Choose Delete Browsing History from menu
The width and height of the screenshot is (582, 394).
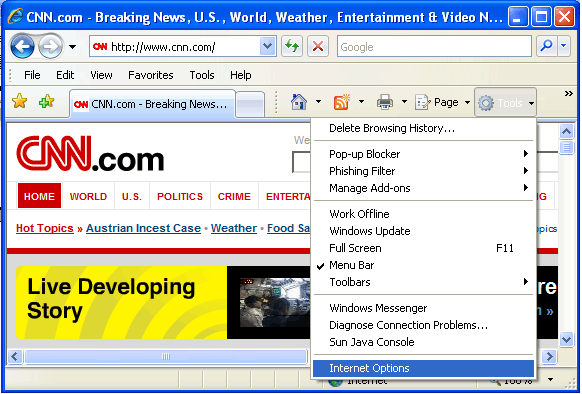[x=423, y=128]
